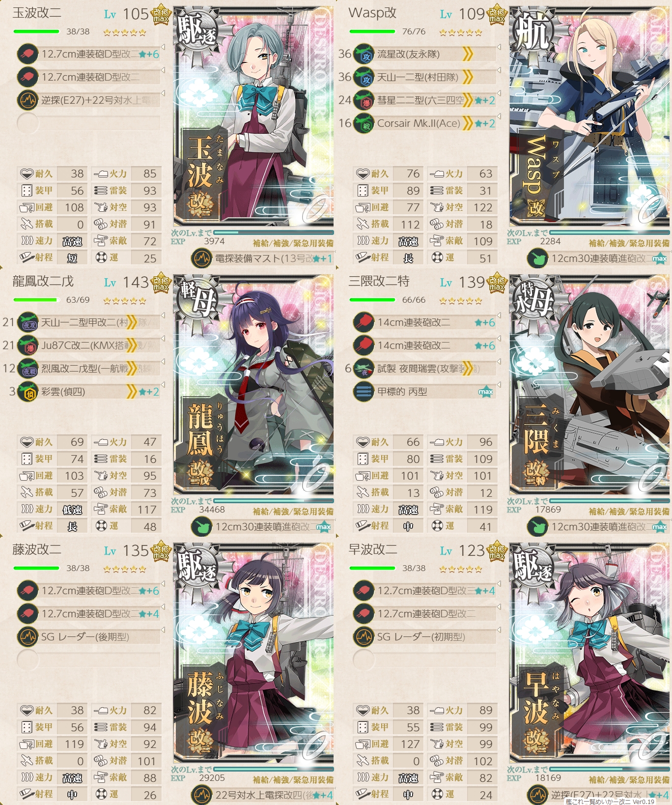Select the green rocket launcher icon on Wasp改's 12cm30連装噴進砲改二

pyautogui.click(x=537, y=258)
